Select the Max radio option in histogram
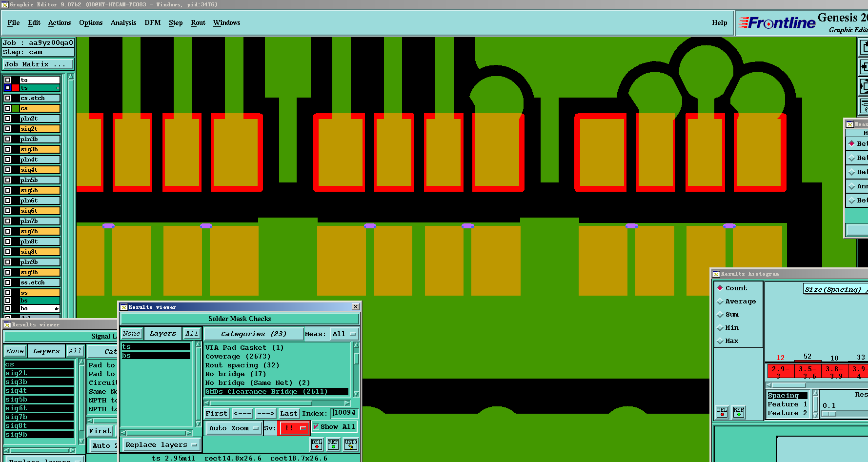 pos(720,341)
